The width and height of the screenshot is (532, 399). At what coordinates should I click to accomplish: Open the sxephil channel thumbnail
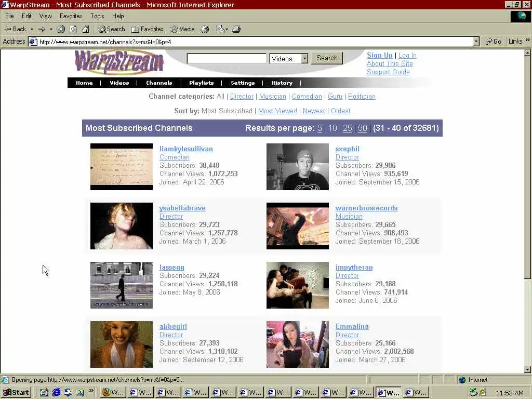click(x=298, y=167)
